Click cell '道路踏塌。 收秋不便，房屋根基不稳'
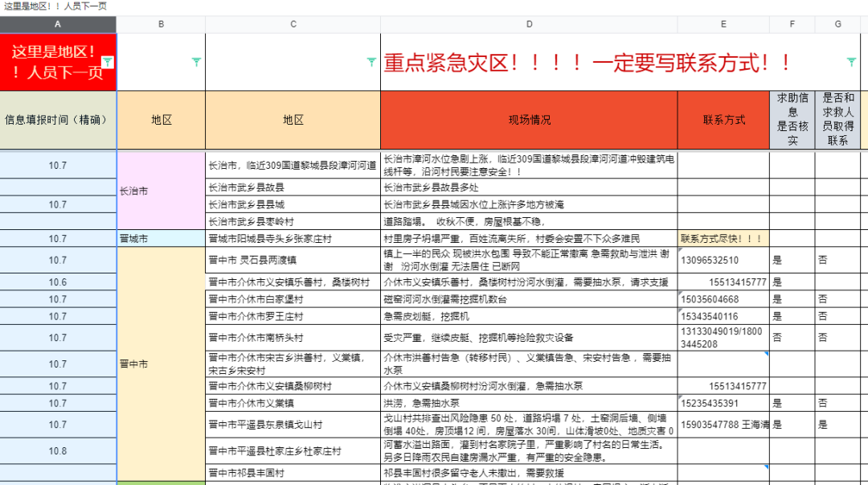Image resolution: width=868 pixels, height=485 pixels. pos(529,221)
